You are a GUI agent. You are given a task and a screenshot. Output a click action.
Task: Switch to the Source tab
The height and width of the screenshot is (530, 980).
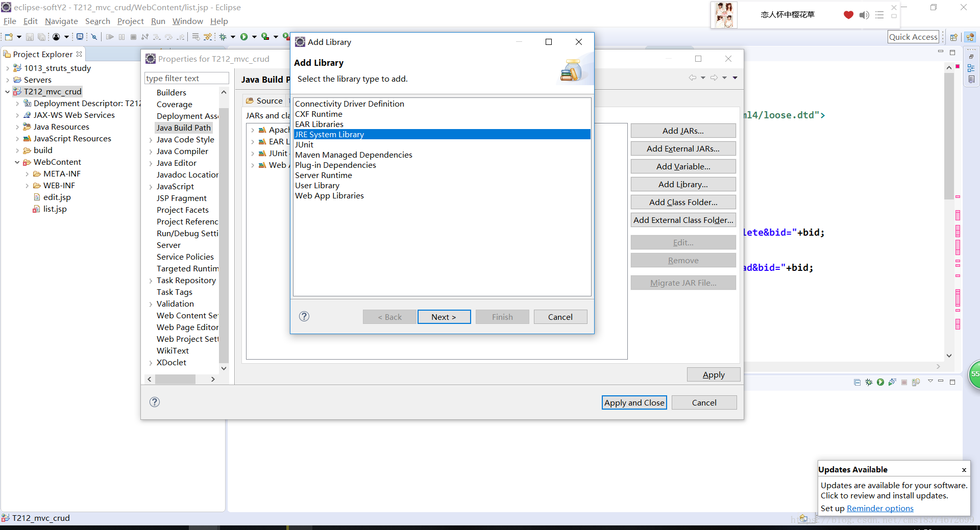coord(264,100)
